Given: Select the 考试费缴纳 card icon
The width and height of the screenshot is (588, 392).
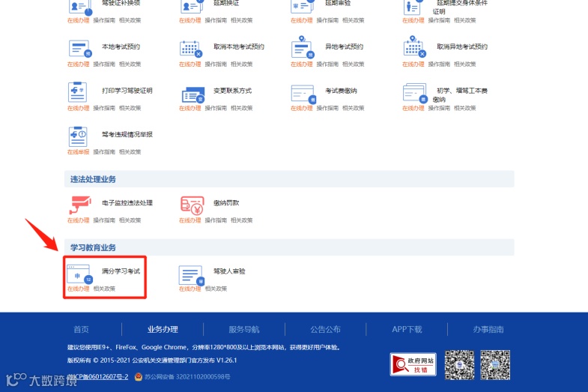Looking at the screenshot, I should [303, 94].
